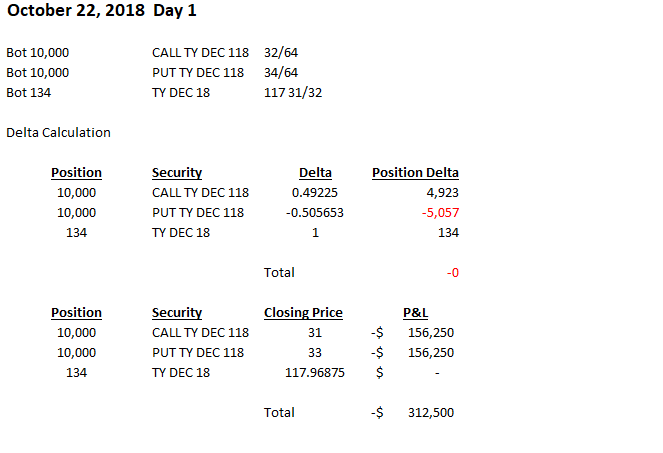
Task: Select the 32/64 call price cell
Action: pos(281,53)
